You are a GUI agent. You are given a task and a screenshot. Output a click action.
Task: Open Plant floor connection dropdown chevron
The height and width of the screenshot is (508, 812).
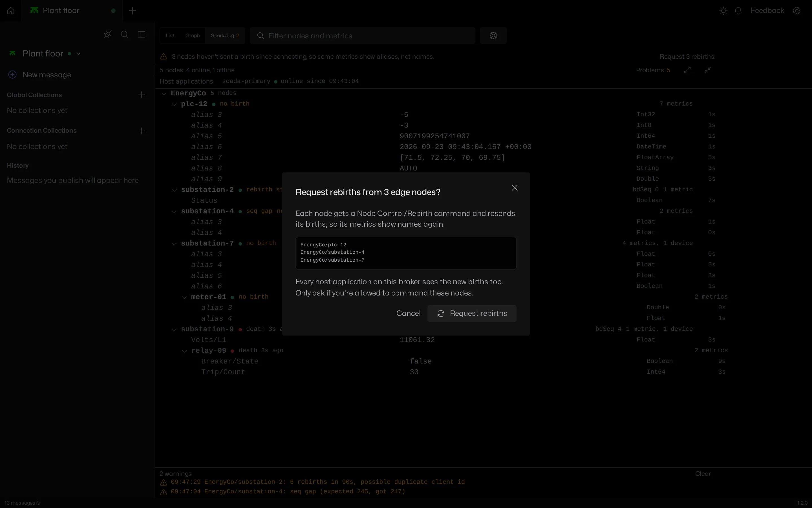[x=78, y=54]
